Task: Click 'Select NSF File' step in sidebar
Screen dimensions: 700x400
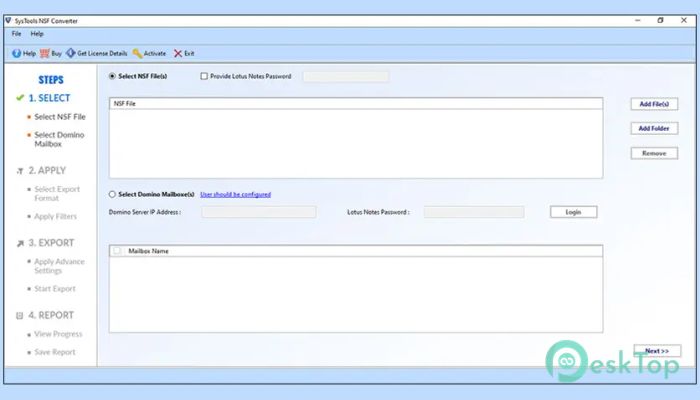Action: click(x=60, y=117)
